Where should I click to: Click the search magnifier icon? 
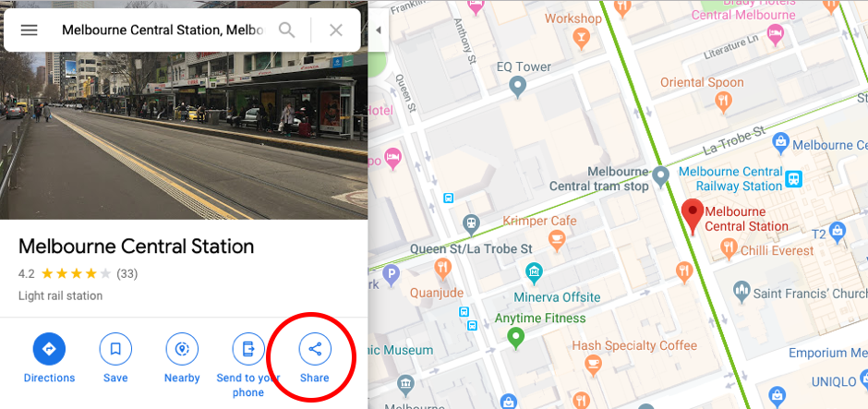[x=286, y=30]
